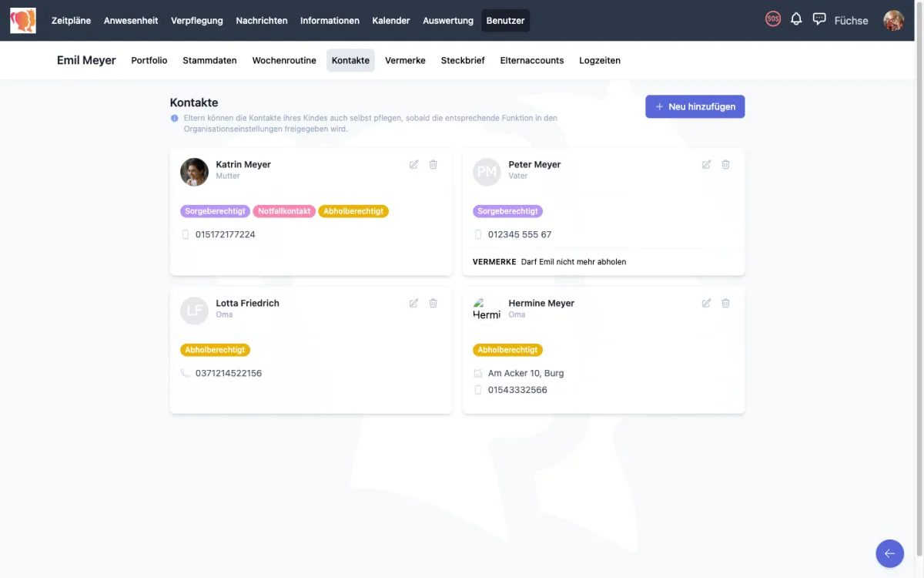Viewport: 924px width, 578px height.
Task: Switch to the Stammdaten tab
Action: 209,60
